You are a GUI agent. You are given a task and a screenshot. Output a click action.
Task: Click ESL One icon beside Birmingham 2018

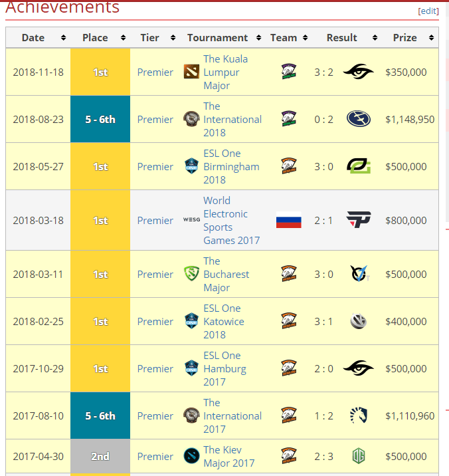[191, 166]
